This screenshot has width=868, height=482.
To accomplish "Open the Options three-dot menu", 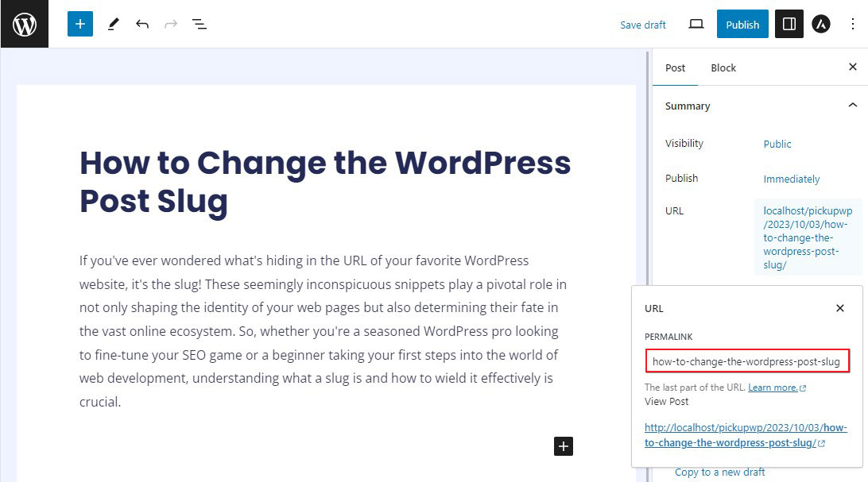I will tap(852, 24).
